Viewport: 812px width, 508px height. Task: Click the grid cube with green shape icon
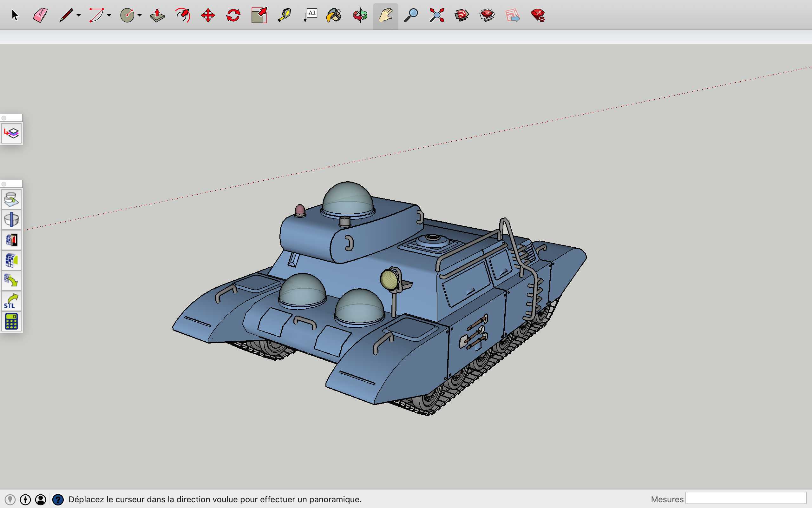pyautogui.click(x=11, y=260)
